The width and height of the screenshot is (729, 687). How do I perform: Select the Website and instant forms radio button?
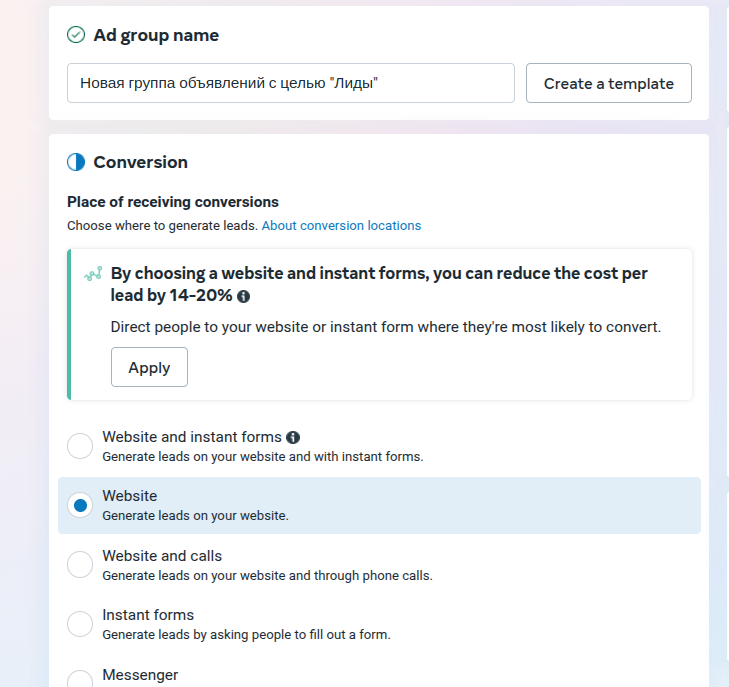click(x=80, y=446)
